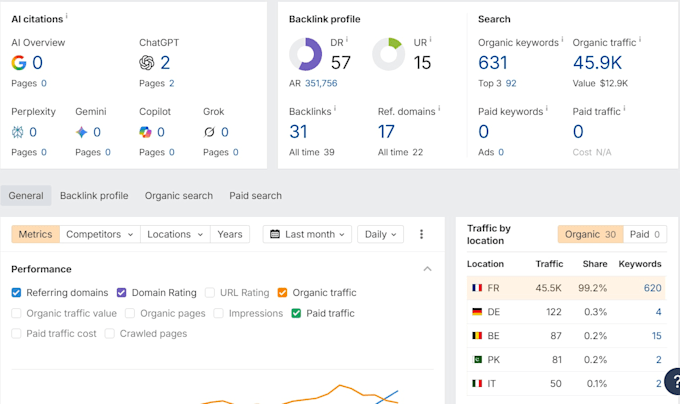The height and width of the screenshot is (404, 680).
Task: Click the Pakistan flag icon
Action: 477,359
